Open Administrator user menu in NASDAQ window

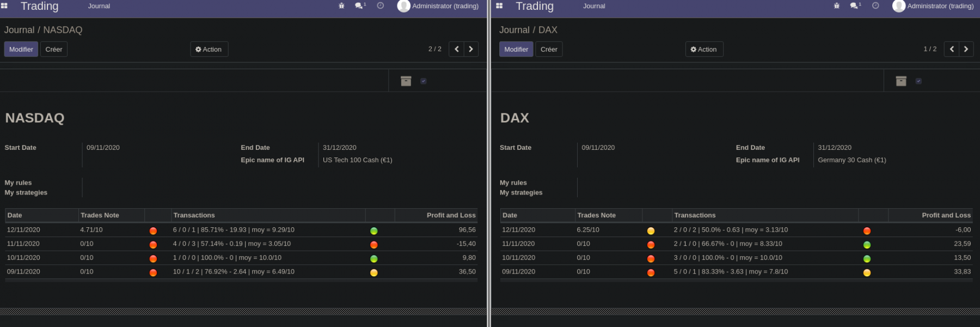tap(438, 6)
